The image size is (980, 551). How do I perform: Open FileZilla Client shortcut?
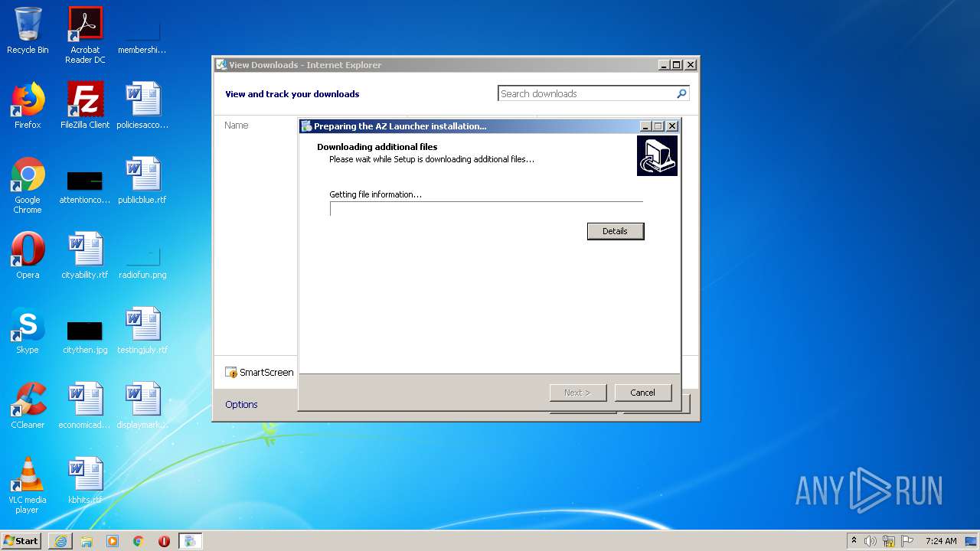(85, 106)
